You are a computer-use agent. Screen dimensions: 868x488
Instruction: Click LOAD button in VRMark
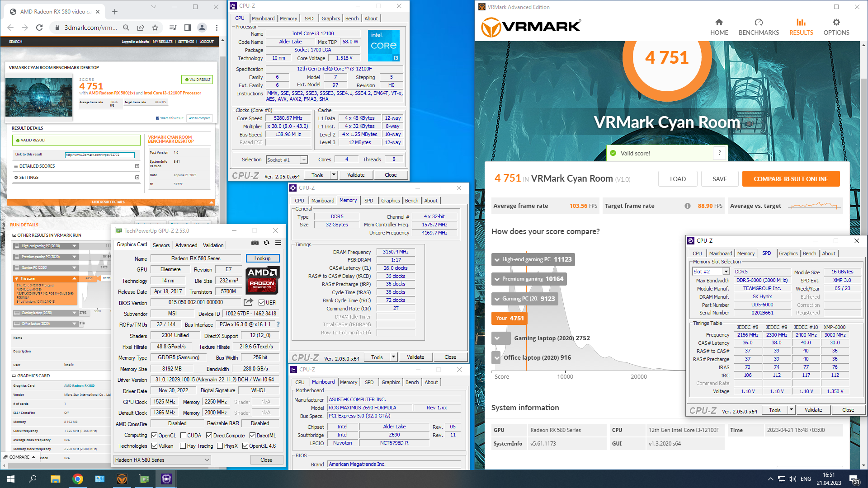click(678, 179)
